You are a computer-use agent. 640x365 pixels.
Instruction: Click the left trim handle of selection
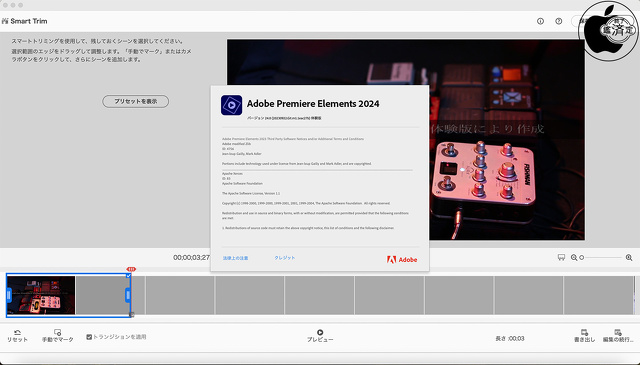pyautogui.click(x=9, y=295)
